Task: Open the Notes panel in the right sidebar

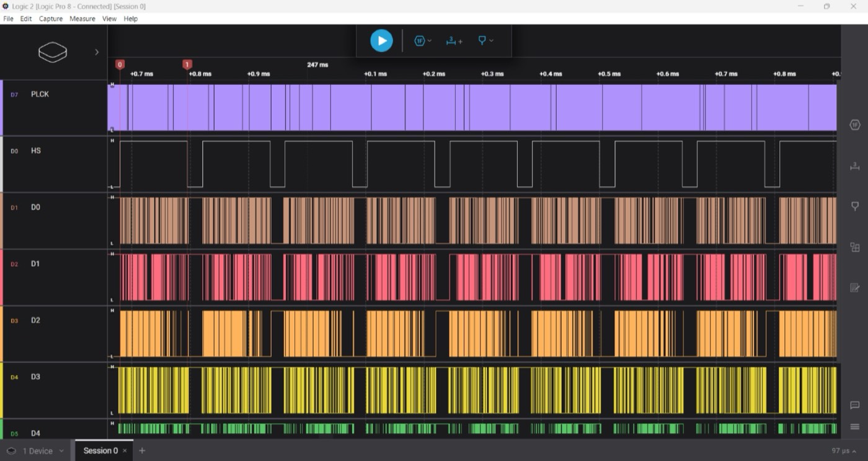Action: click(x=854, y=287)
